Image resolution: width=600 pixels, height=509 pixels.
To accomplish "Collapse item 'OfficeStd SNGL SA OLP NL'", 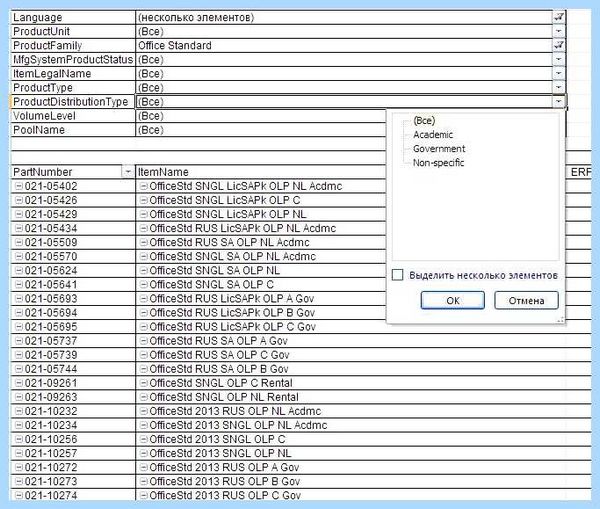I will 143,271.
